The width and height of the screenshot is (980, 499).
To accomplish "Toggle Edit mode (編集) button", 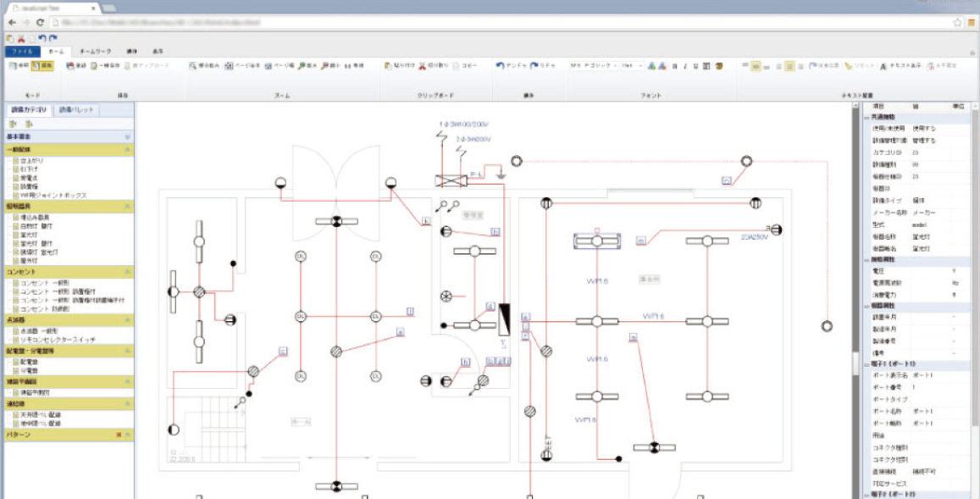I will (x=42, y=65).
